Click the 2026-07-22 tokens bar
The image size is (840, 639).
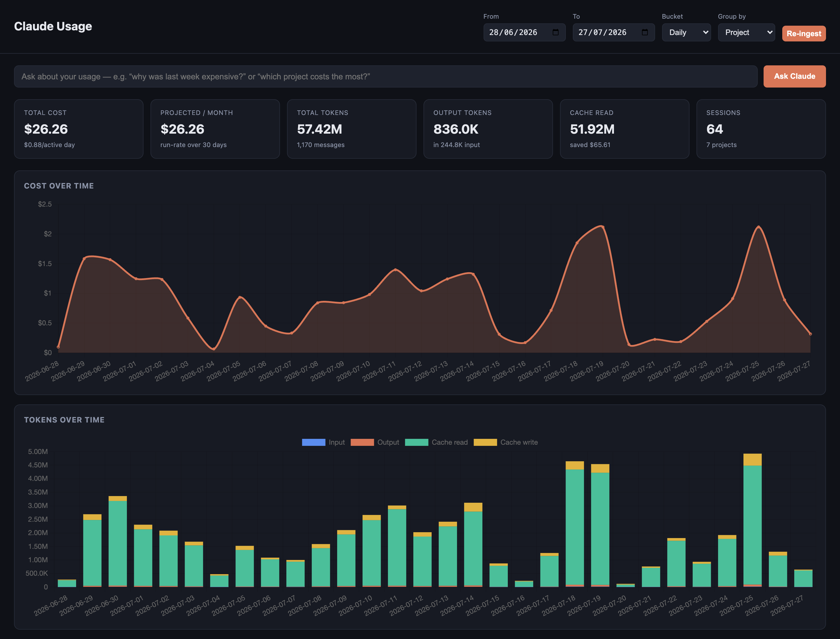pyautogui.click(x=676, y=563)
